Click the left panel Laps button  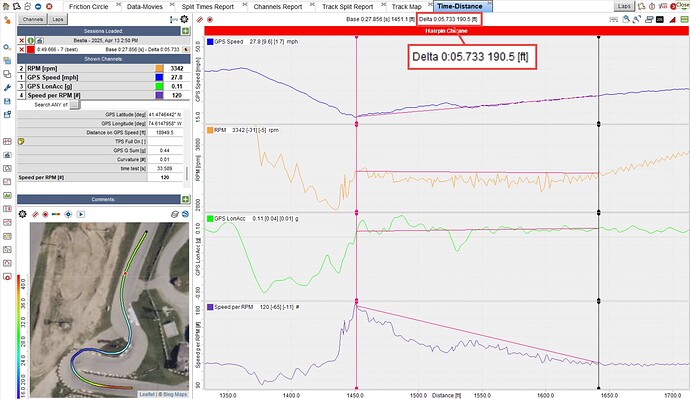pos(58,19)
